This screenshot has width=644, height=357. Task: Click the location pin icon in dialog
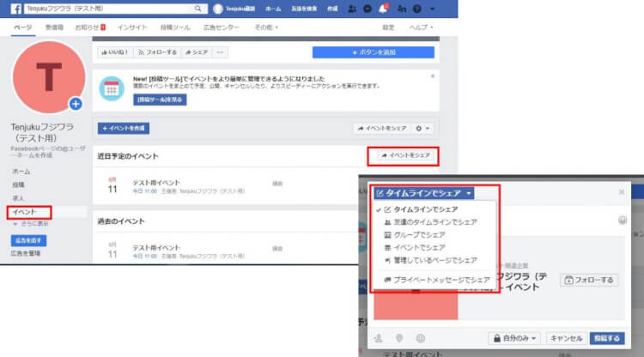(398, 338)
